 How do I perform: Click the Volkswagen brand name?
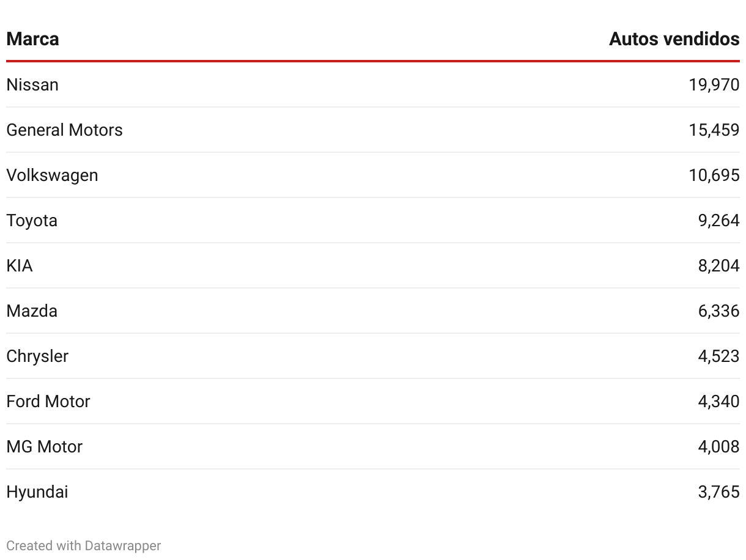(x=52, y=175)
